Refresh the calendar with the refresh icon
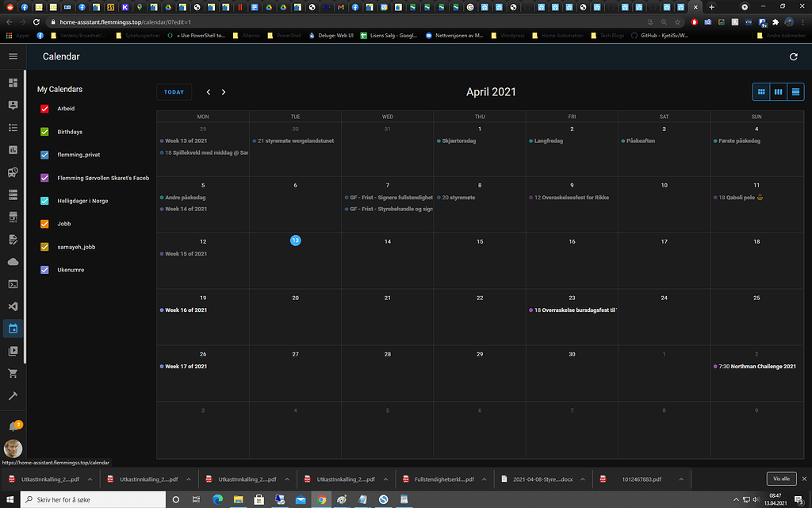Image resolution: width=812 pixels, height=508 pixels. tap(792, 56)
